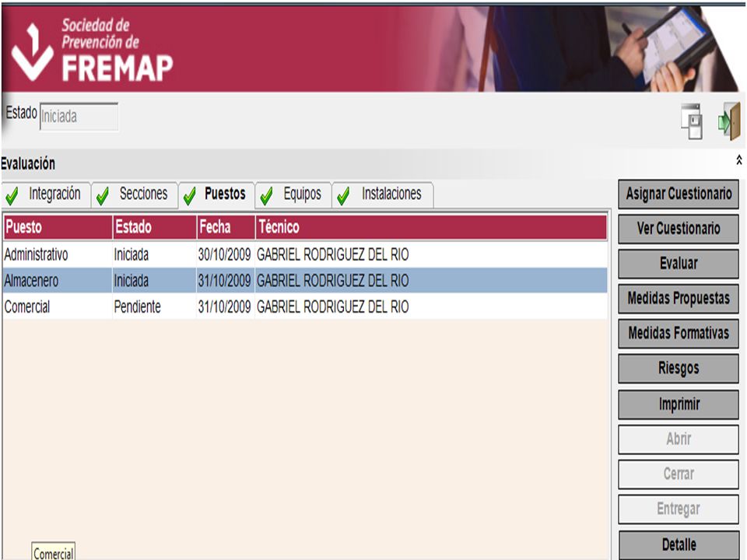Open the Equipos tab

tap(293, 194)
